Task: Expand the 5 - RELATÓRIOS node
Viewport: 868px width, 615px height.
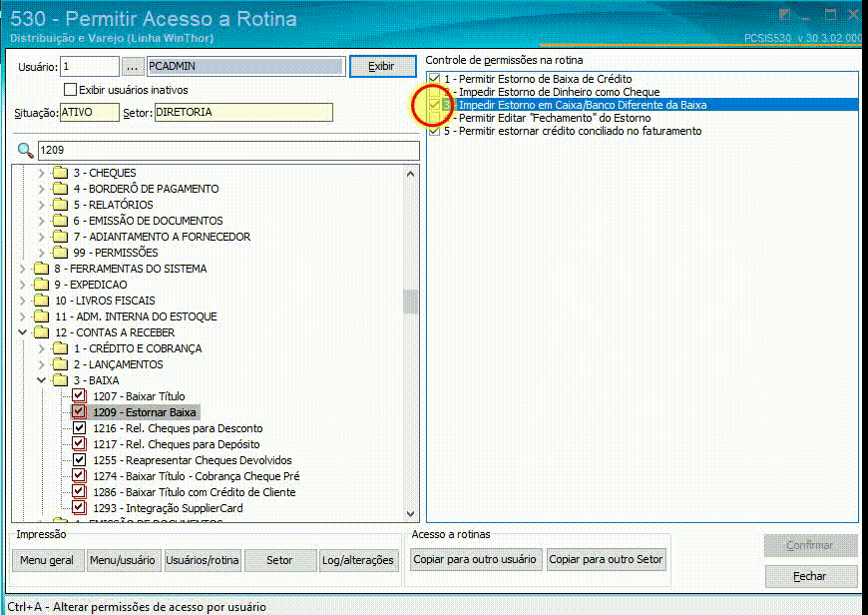Action: pos(42,205)
